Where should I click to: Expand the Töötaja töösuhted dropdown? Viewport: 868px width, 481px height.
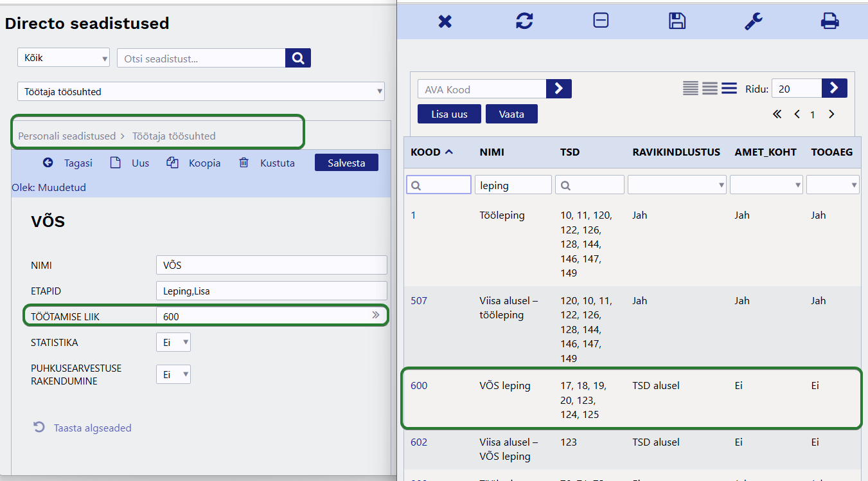[x=200, y=92]
